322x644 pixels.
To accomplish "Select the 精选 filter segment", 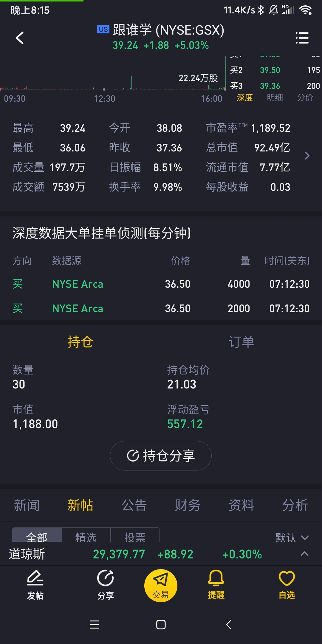I will pos(86,536).
